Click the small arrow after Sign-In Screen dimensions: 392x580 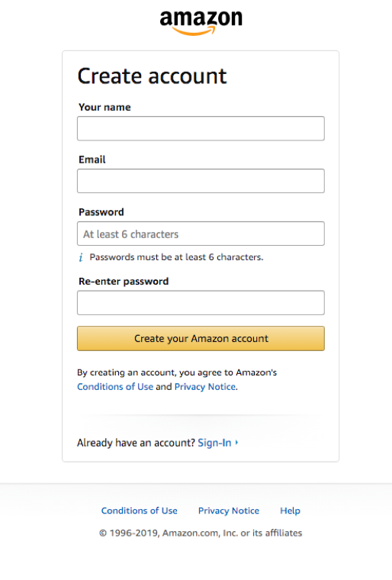click(236, 443)
